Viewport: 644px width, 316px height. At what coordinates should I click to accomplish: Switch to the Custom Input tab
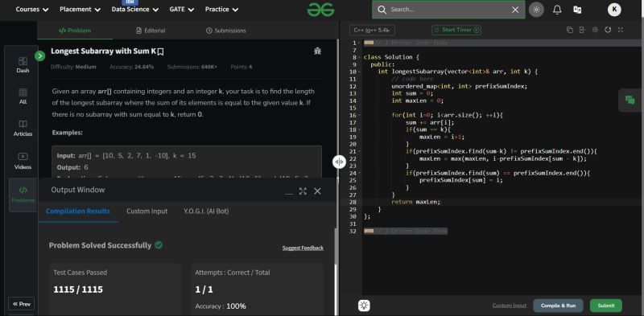147,211
